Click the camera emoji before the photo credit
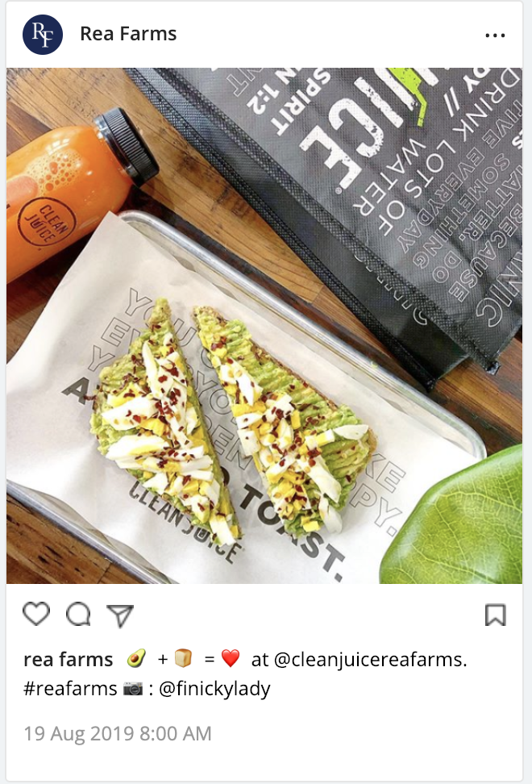 click(x=133, y=689)
